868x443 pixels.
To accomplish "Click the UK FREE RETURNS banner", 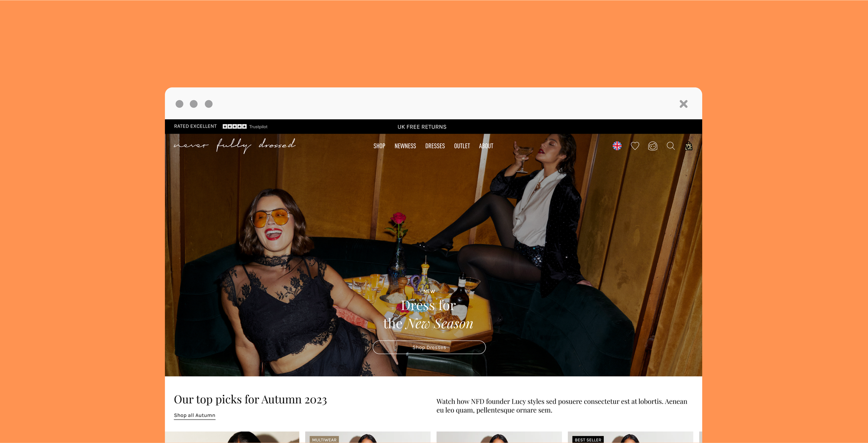I will 422,127.
